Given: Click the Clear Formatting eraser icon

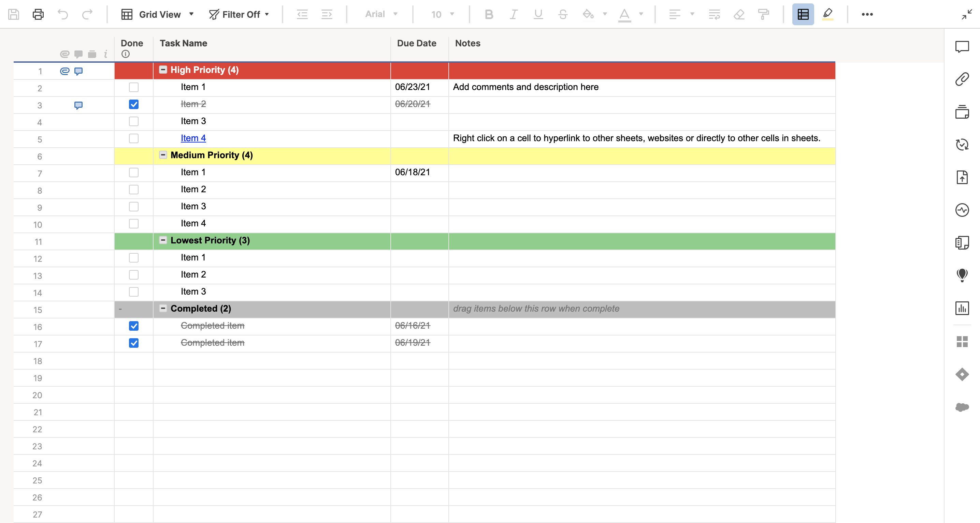Looking at the screenshot, I should pyautogui.click(x=739, y=14).
